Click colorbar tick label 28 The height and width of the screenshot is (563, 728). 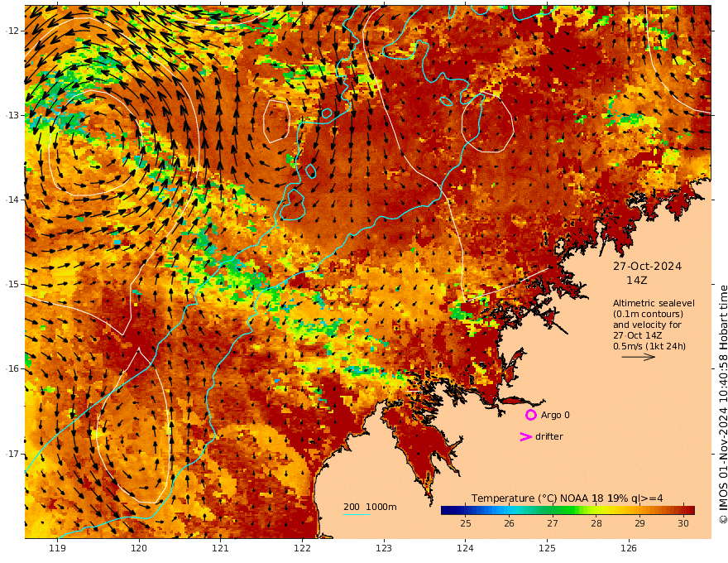tap(596, 523)
